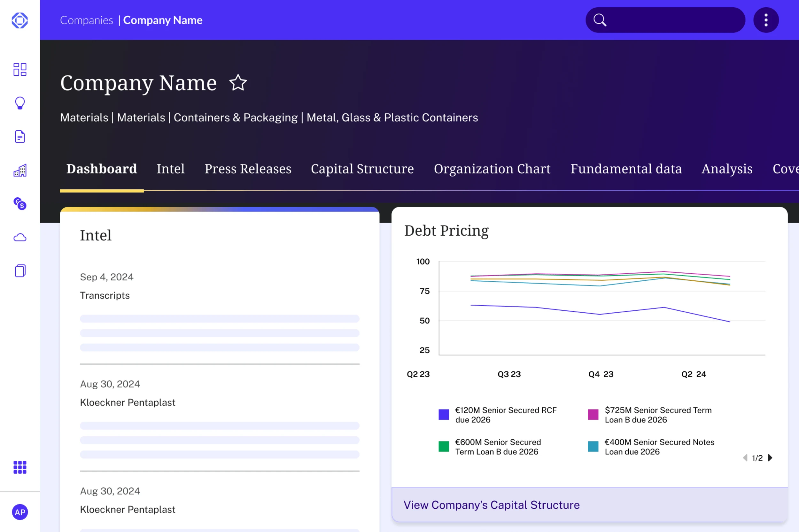This screenshot has width=799, height=532.
Task: Click the companies building icon
Action: [x=20, y=170]
